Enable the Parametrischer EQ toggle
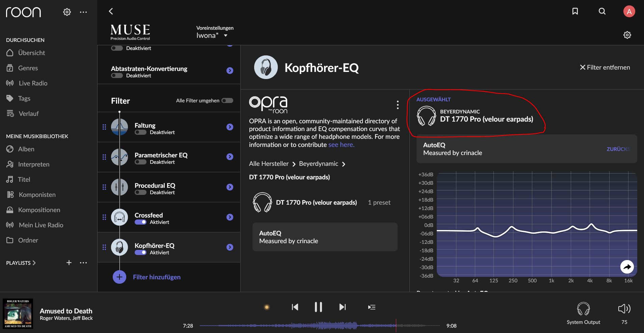The image size is (644, 333). (140, 162)
